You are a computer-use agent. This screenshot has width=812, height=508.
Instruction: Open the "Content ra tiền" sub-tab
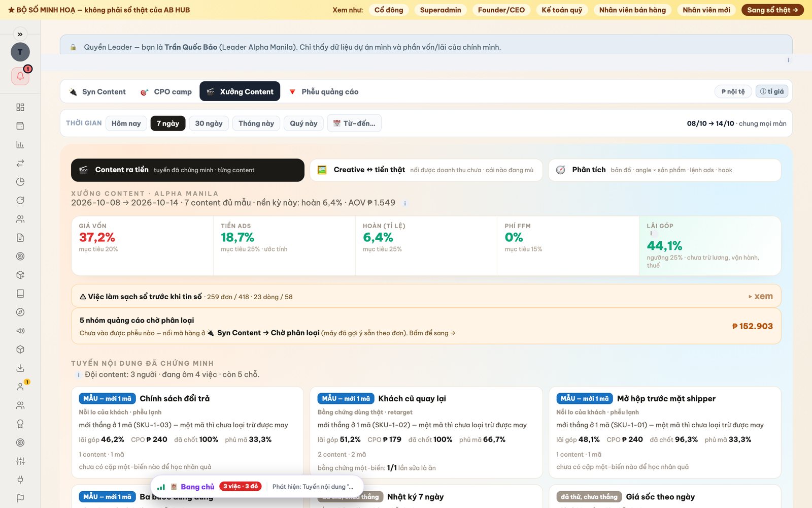(188, 170)
